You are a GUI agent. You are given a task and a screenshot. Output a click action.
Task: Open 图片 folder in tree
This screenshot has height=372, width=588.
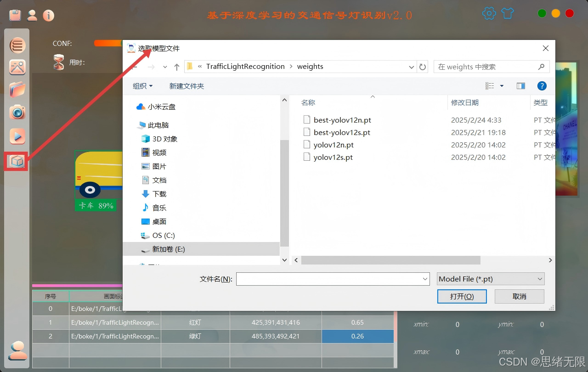click(x=154, y=166)
